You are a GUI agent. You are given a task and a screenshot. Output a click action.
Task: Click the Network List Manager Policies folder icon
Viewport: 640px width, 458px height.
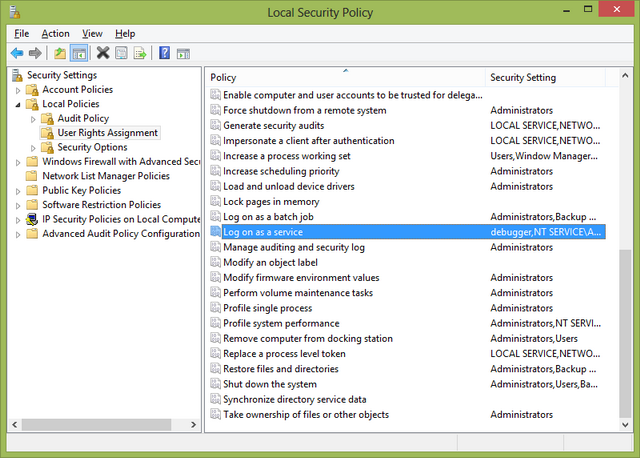31,176
